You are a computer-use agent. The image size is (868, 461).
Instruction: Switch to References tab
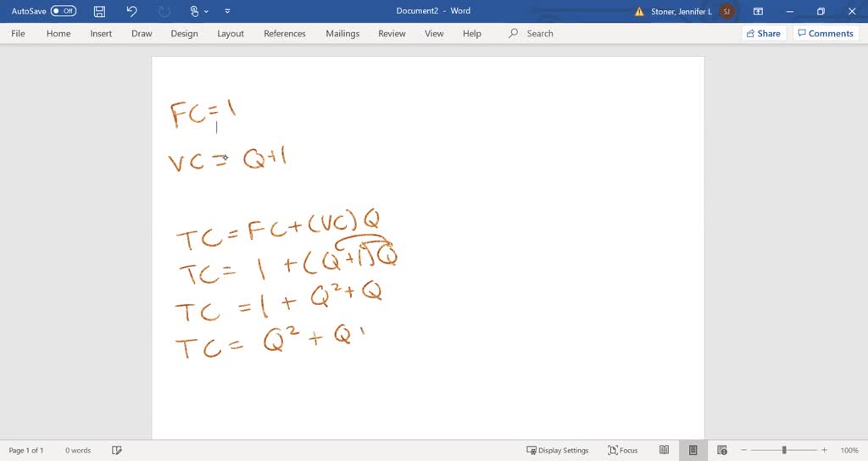click(x=285, y=33)
